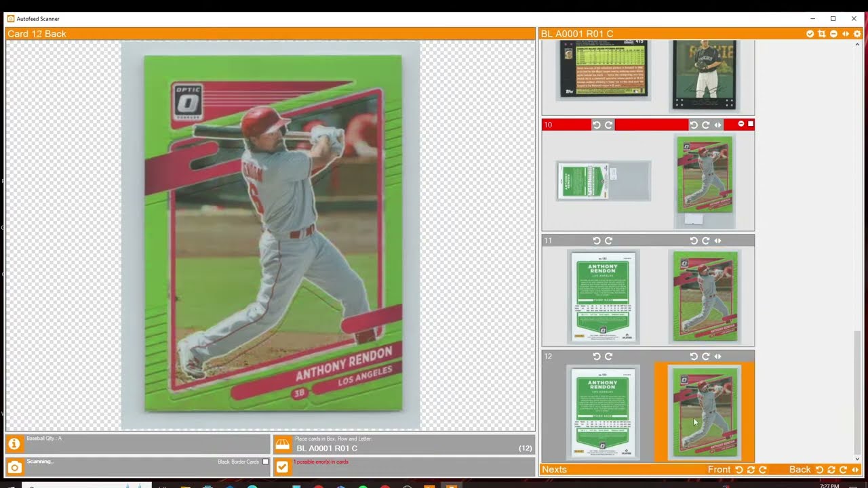
Task: Rotate card 10 back image counterclockwise
Action: coord(597,125)
